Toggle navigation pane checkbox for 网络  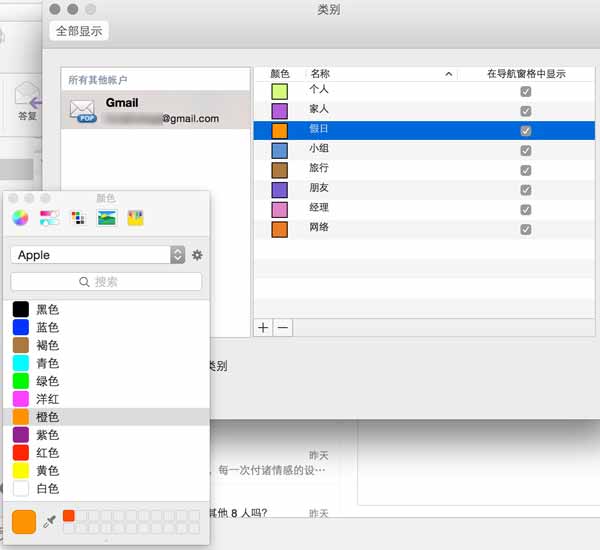tap(526, 229)
